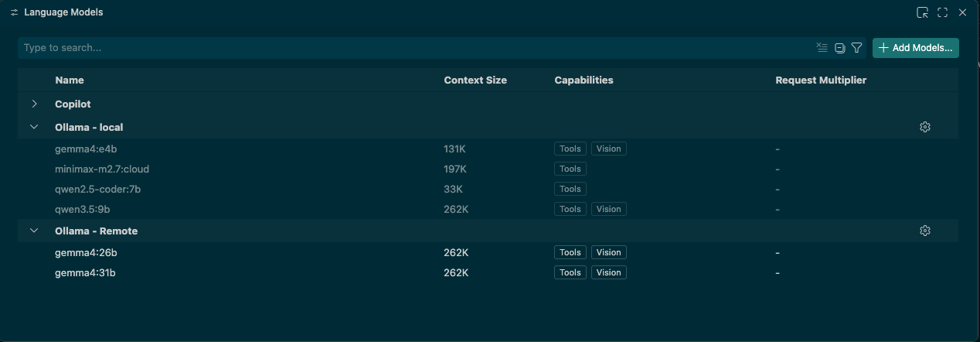Click the Ollama - local group label
980x342 pixels.
(x=89, y=127)
